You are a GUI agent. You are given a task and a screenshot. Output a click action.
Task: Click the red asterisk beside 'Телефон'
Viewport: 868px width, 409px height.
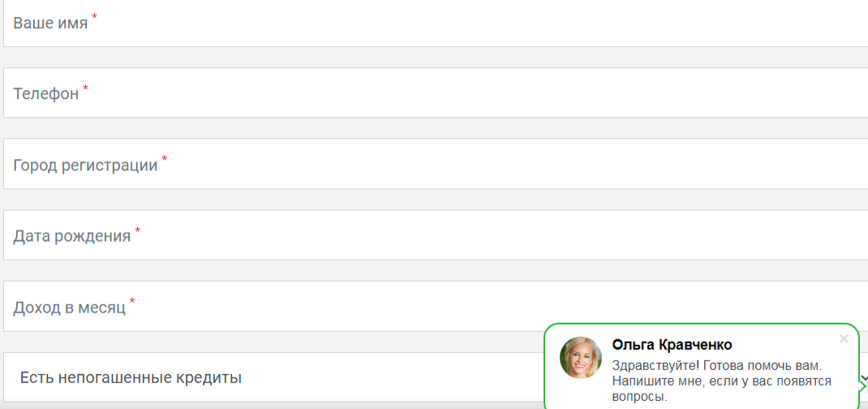[85, 88]
